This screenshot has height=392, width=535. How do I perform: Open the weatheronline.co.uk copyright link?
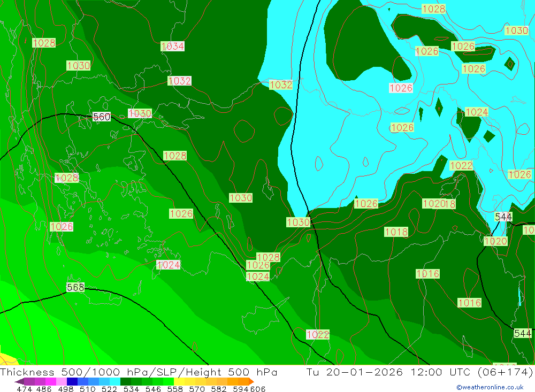tap(490, 387)
